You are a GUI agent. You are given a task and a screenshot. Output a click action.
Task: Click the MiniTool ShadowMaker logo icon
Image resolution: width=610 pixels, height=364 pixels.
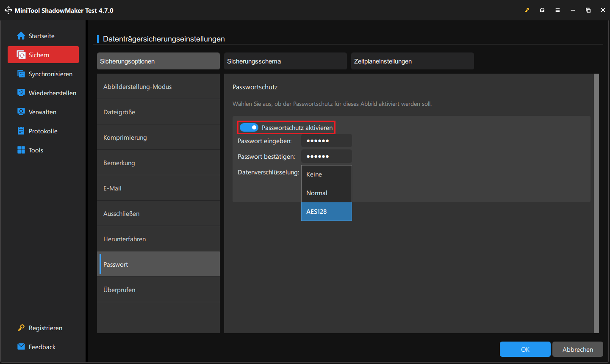(8, 10)
